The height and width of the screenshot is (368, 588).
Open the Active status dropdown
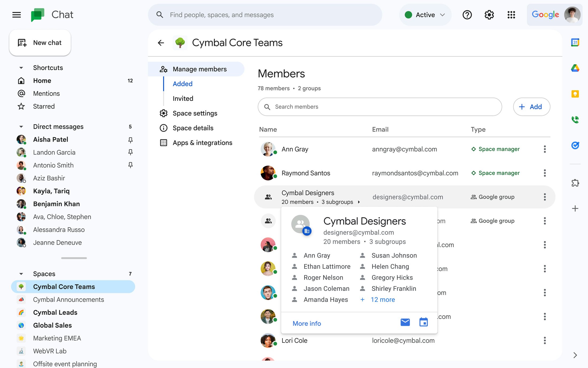click(425, 15)
